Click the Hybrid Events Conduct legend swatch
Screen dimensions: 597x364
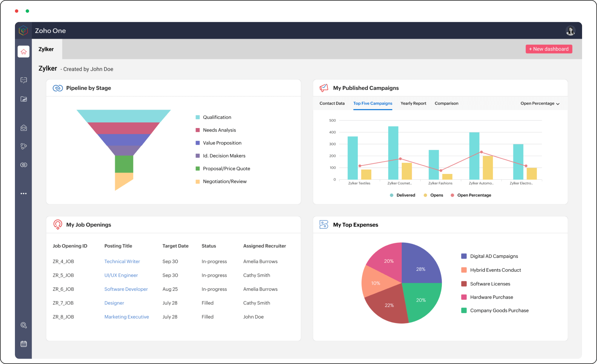coord(464,270)
